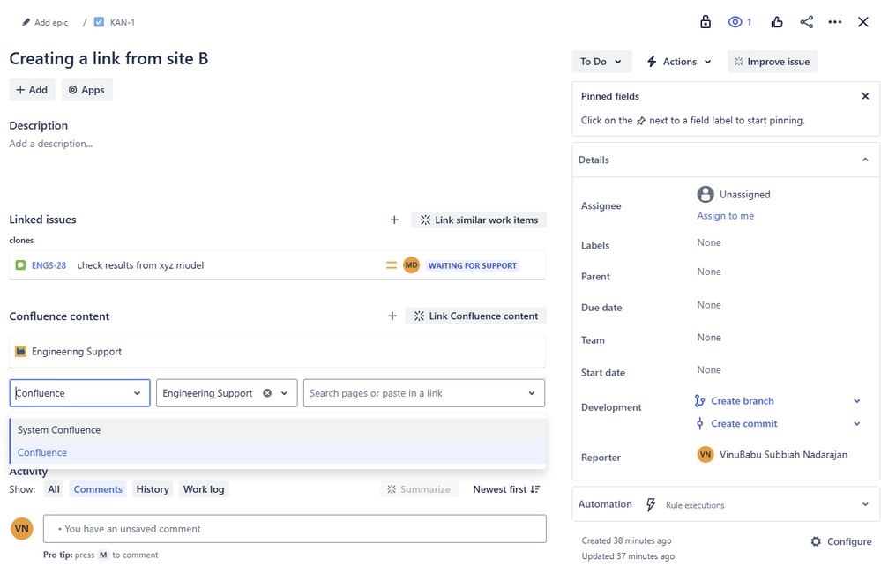
Task: Click the lock restrictions icon
Action: click(x=706, y=22)
